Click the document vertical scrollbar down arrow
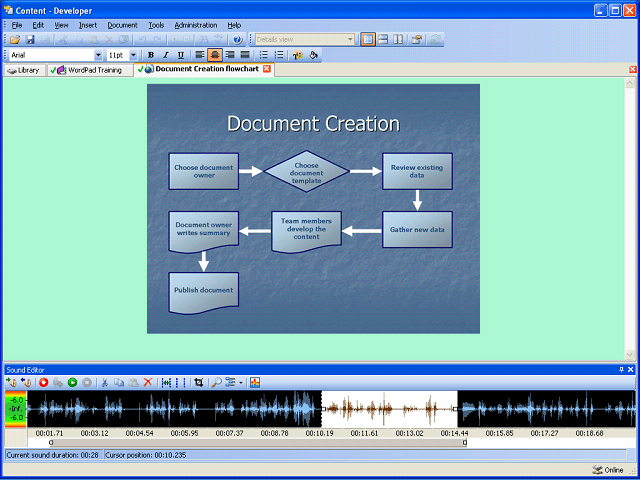Viewport: 640px width, 480px height. click(629, 355)
